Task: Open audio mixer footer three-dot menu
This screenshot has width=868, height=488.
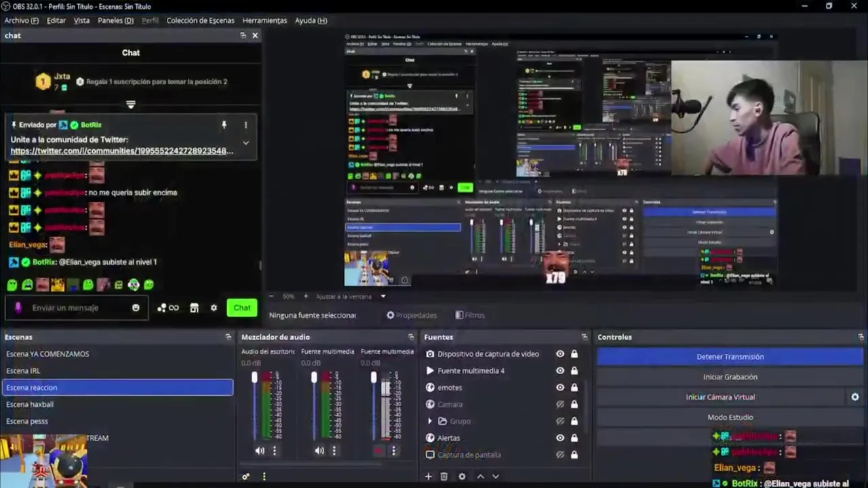Action: [x=264, y=476]
